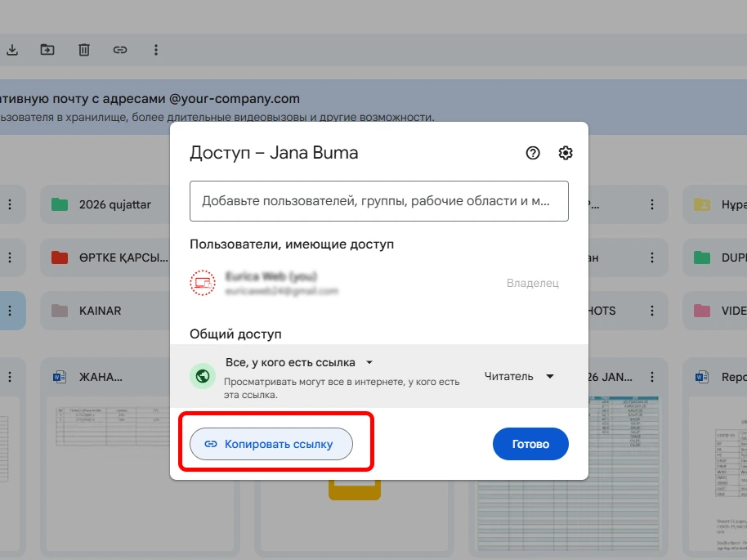Click the Владелец label in owner row
The image size is (747, 560).
pos(533,283)
